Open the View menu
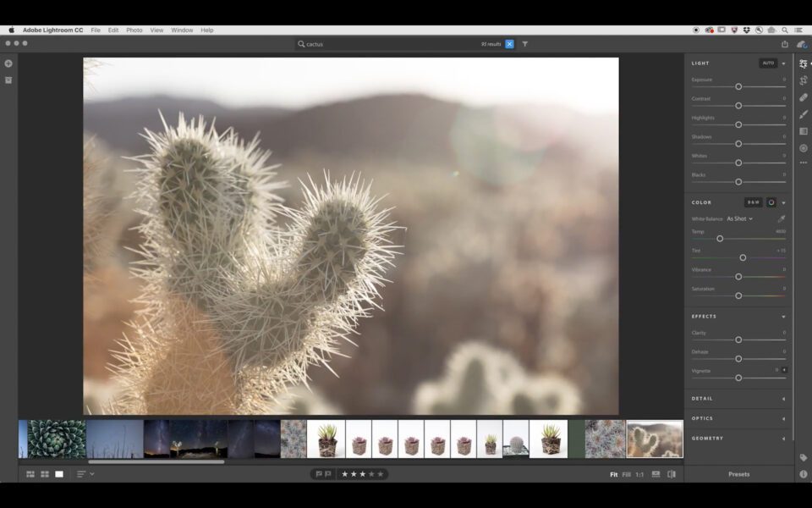The height and width of the screenshot is (508, 812). click(x=156, y=30)
